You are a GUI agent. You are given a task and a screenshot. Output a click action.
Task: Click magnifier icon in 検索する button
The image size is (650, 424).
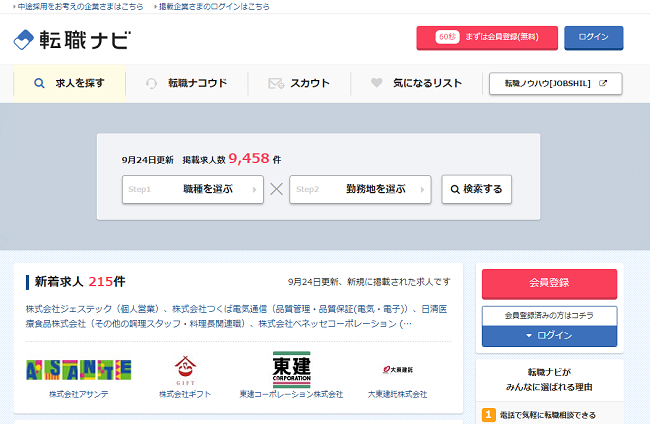(455, 189)
